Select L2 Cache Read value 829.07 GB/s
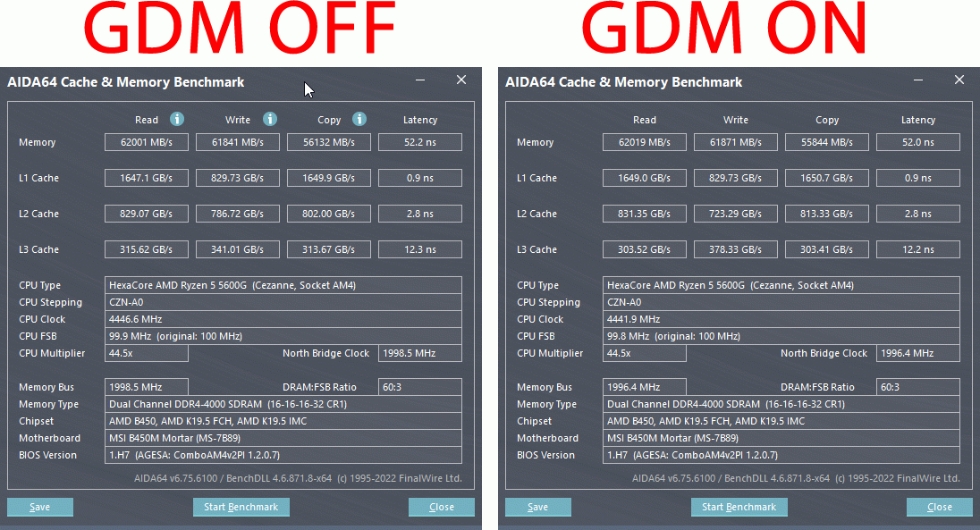 pos(147,213)
